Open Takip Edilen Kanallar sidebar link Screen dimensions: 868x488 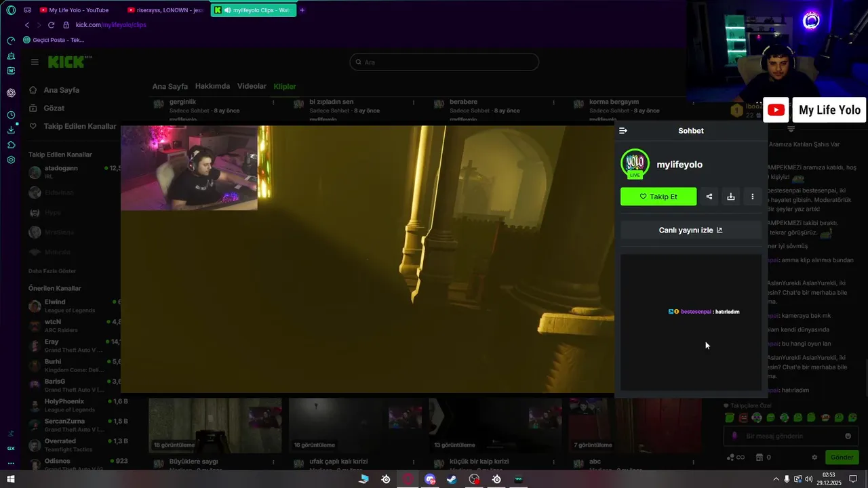[x=72, y=127]
